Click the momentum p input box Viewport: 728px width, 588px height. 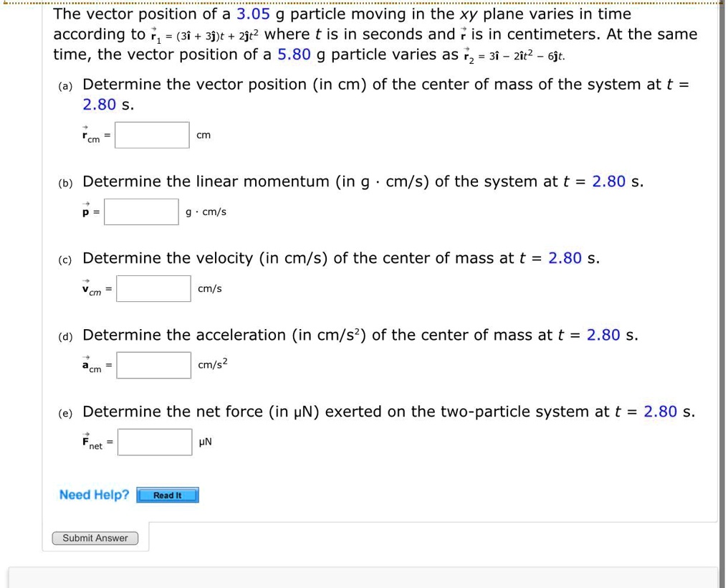(x=141, y=211)
